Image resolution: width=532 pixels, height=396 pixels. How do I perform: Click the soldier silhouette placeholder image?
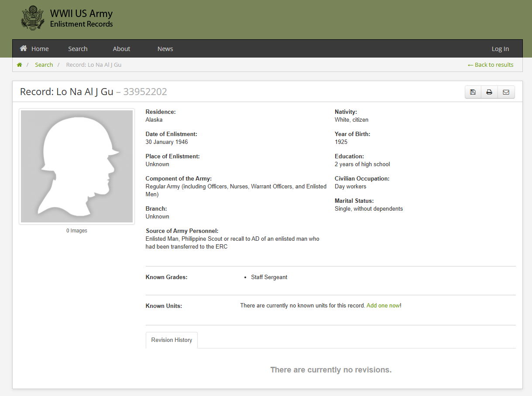tap(77, 166)
